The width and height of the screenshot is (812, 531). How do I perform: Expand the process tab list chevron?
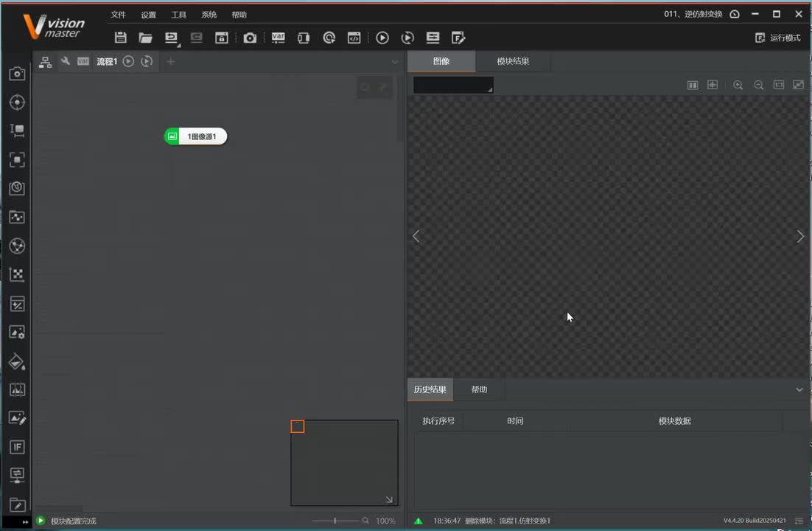(x=395, y=62)
